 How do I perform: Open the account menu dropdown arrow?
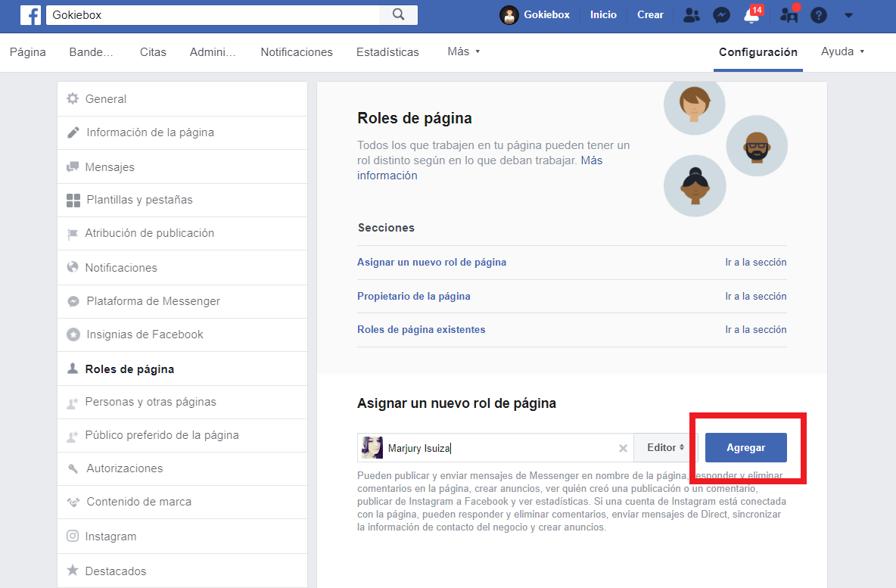coord(848,15)
